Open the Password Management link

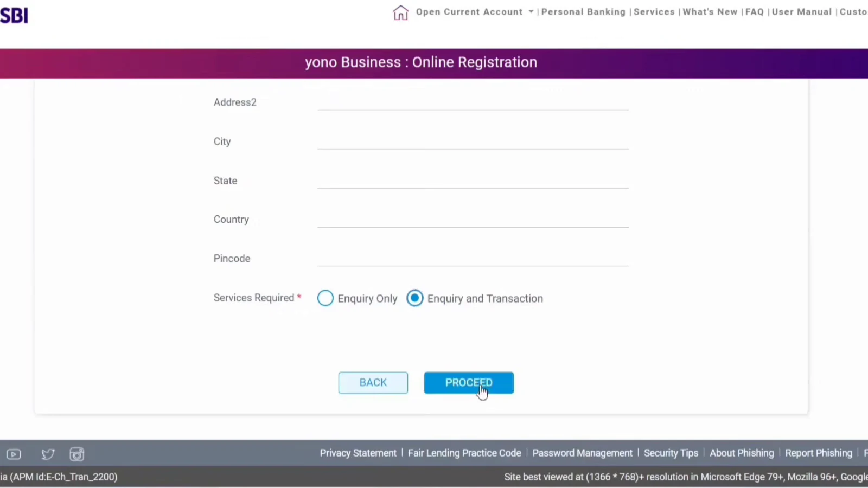(x=582, y=453)
